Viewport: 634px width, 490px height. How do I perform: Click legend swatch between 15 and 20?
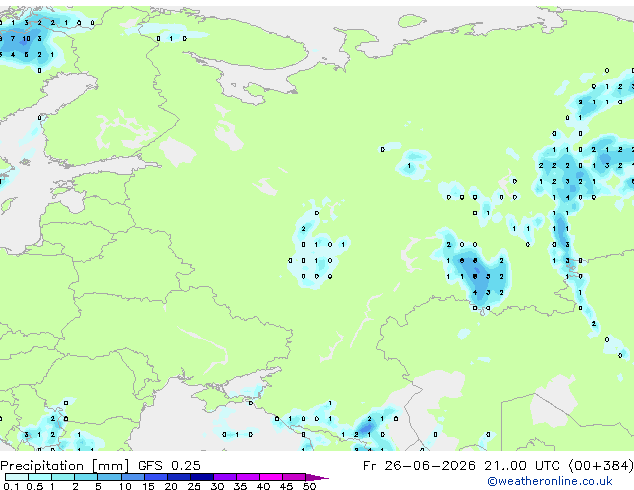click(x=155, y=477)
